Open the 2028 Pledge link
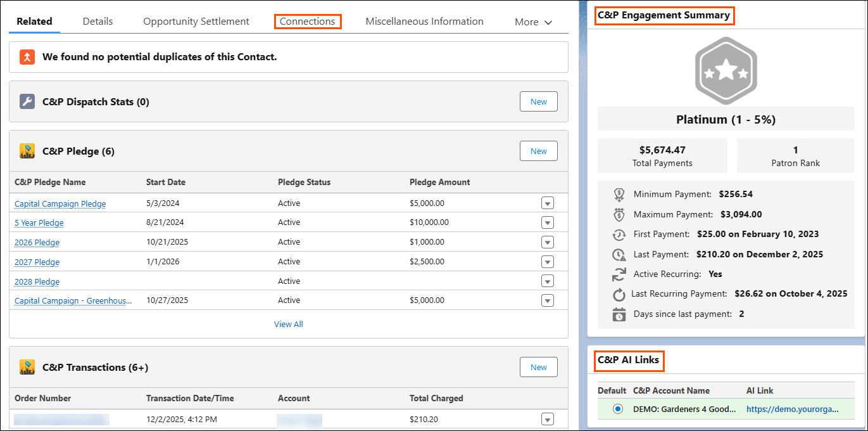The image size is (868, 431). 37,281
